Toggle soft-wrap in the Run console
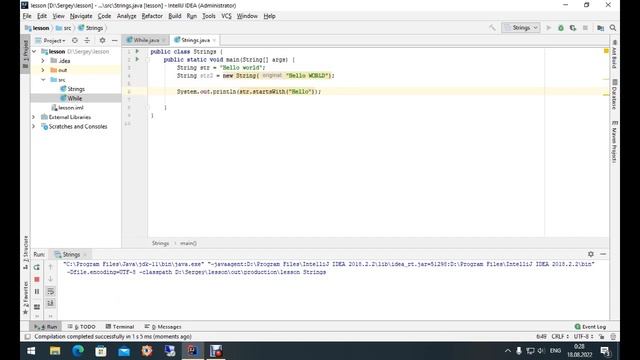 coord(51,291)
